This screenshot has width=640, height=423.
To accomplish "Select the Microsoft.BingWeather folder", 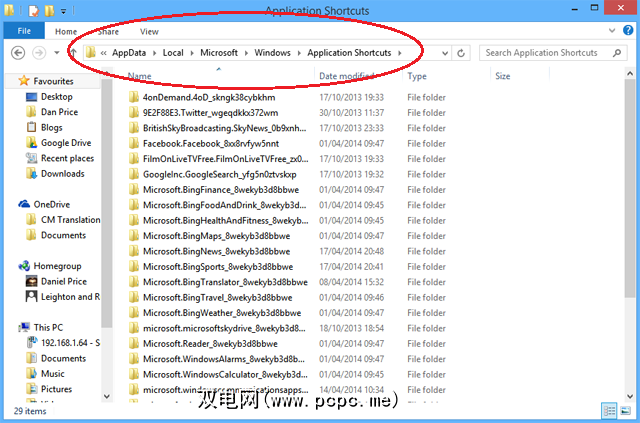I will click(222, 313).
